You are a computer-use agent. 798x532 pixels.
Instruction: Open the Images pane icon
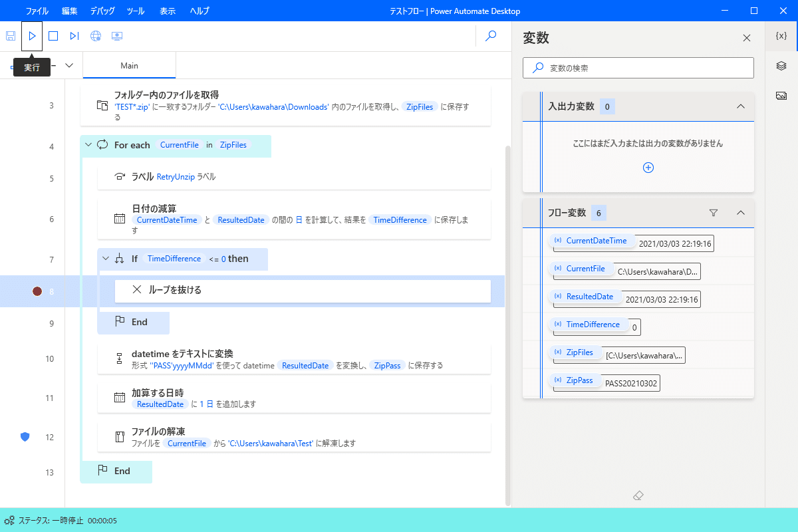coord(782,96)
